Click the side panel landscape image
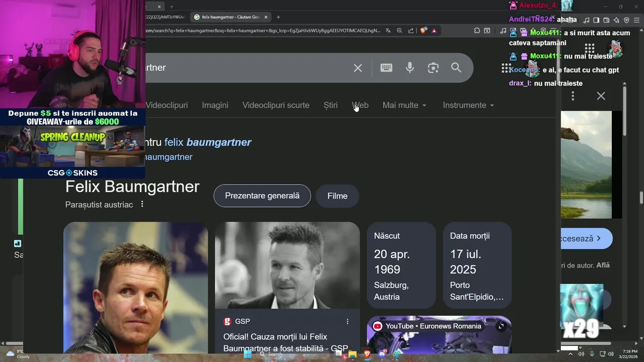This screenshot has width=644, height=362. pyautogui.click(x=586, y=164)
